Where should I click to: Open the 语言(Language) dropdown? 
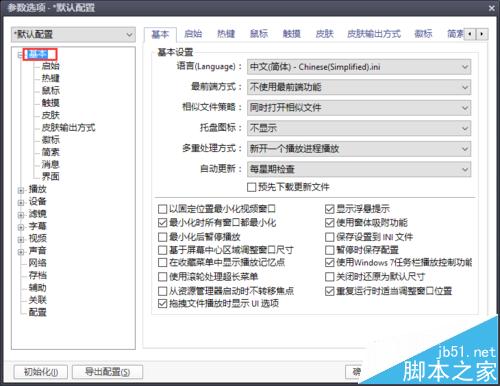pos(359,67)
